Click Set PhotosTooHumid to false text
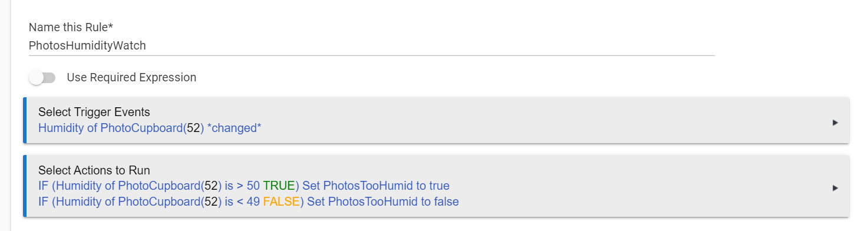 pos(383,202)
